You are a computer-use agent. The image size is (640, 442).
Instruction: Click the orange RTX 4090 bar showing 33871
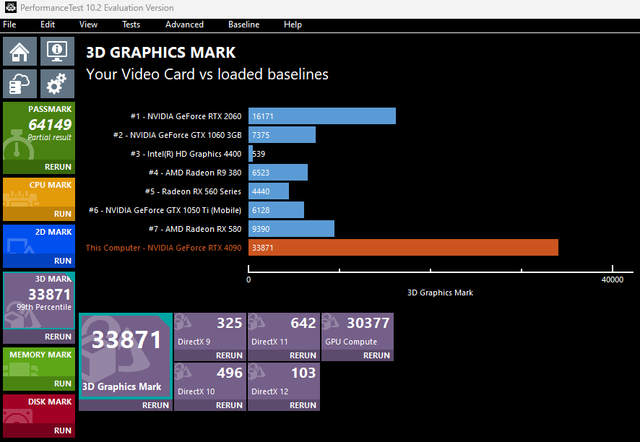(403, 247)
